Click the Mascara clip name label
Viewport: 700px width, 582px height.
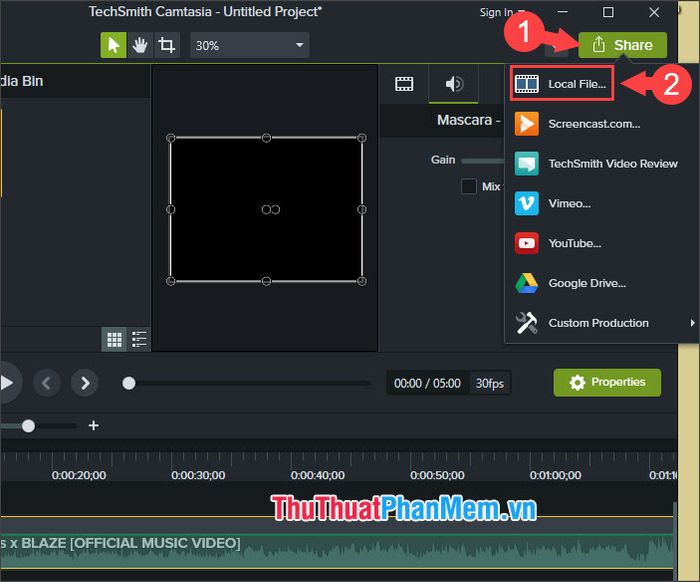pos(468,120)
